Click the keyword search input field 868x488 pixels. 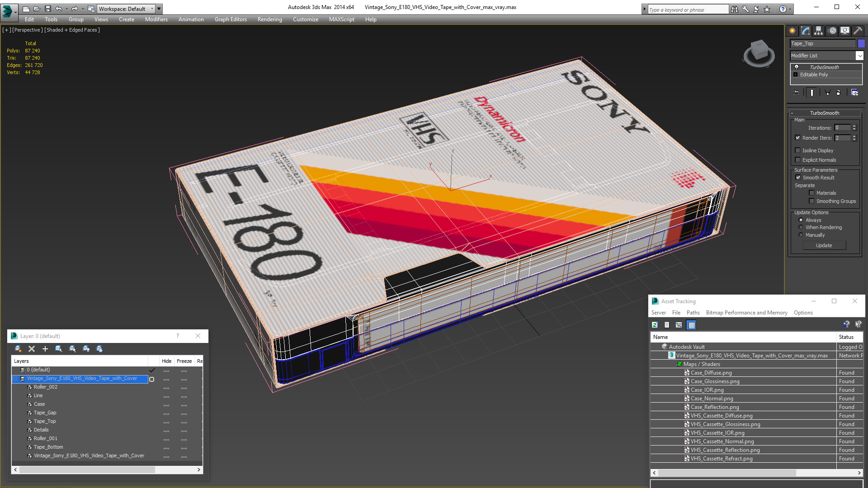(688, 9)
